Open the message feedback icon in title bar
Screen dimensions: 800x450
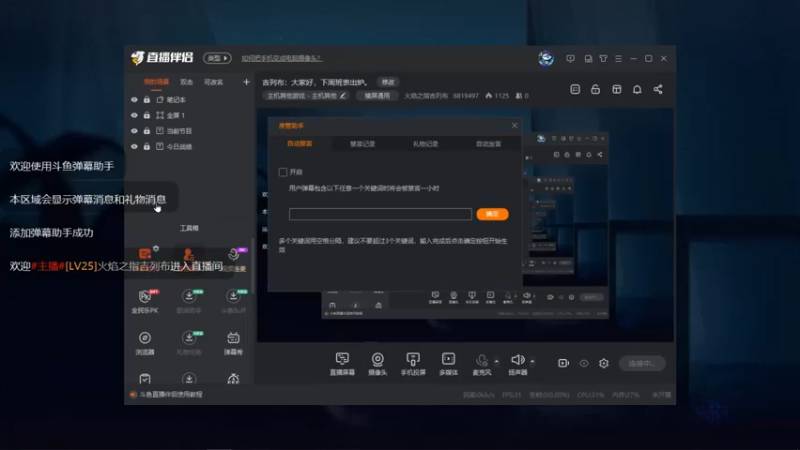[x=570, y=59]
